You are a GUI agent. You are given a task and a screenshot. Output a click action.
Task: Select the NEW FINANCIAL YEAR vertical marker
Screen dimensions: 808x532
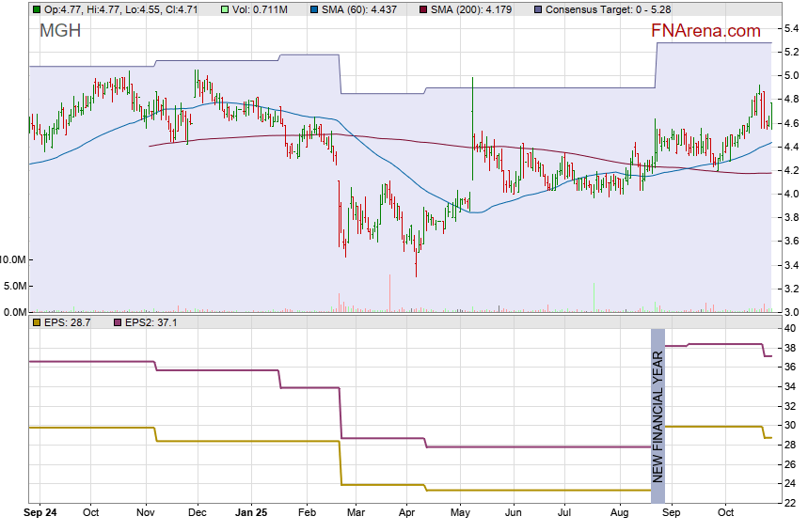pos(658,408)
